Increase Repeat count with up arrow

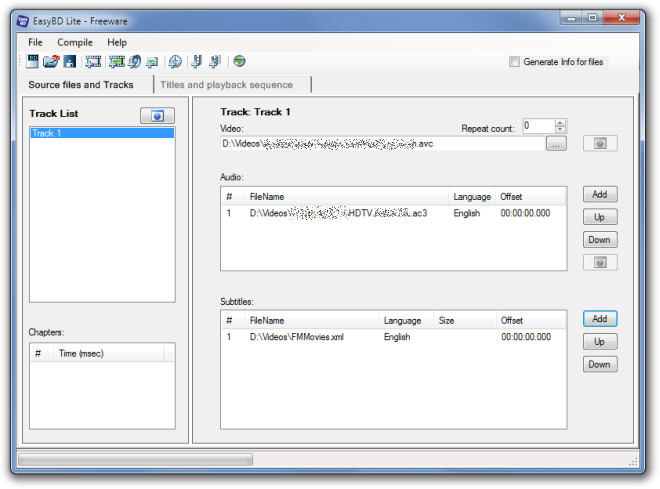coord(560,122)
